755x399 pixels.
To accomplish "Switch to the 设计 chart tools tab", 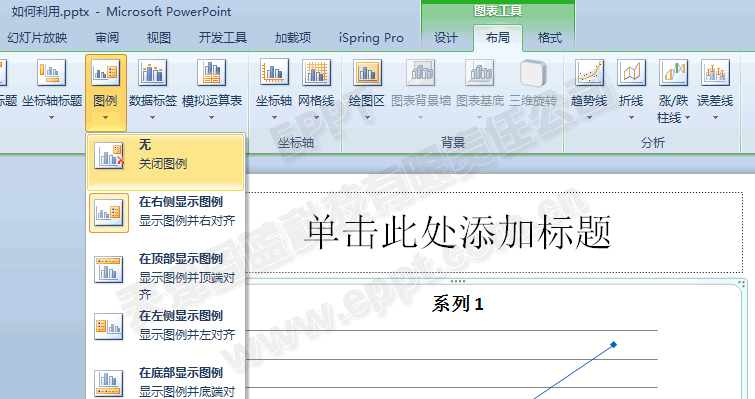I will [446, 38].
